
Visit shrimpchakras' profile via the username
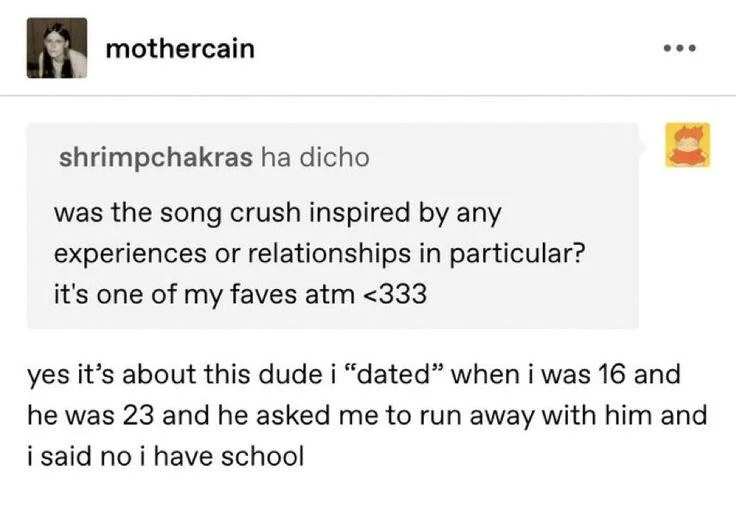click(155, 157)
